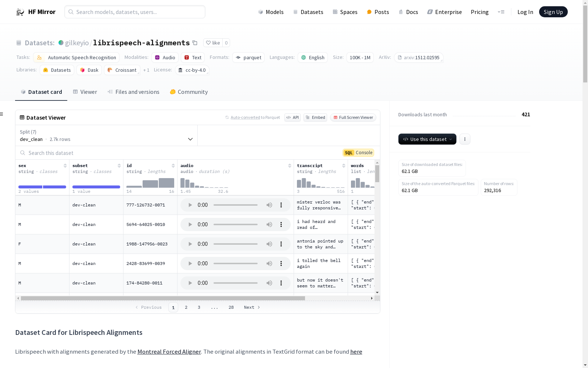Open the Full Screen Viewer

click(353, 117)
